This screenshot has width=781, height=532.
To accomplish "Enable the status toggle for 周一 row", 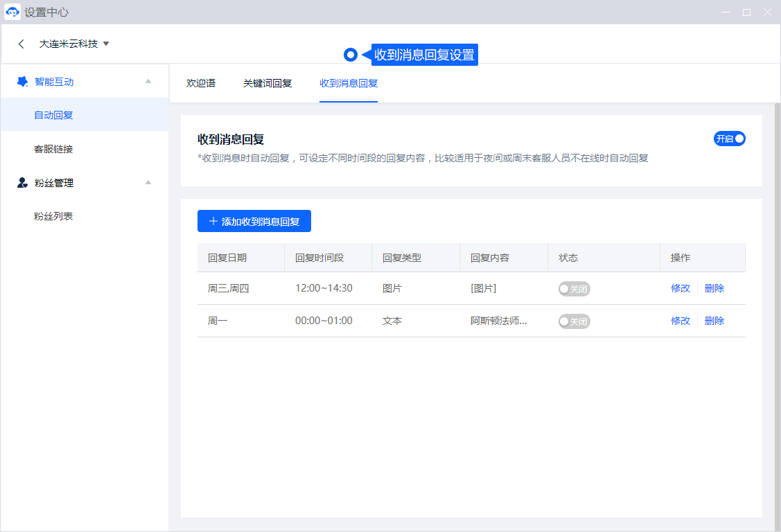I will tap(574, 321).
